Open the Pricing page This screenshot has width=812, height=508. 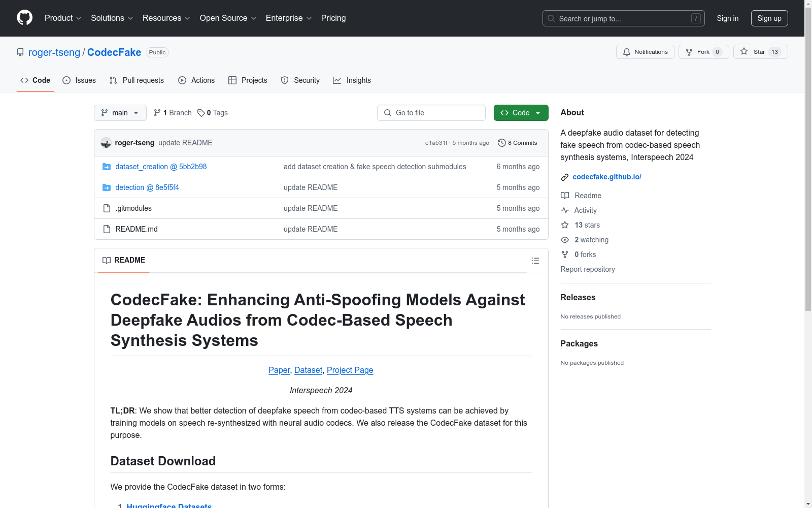tap(333, 18)
